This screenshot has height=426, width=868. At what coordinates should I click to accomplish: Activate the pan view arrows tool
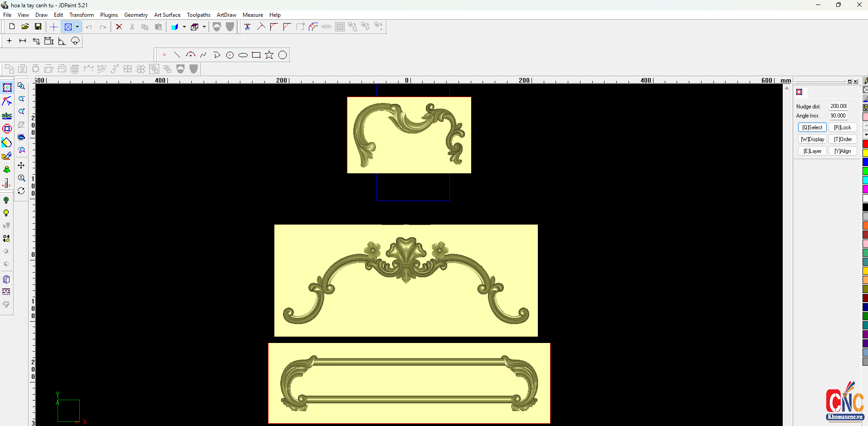coord(21,166)
